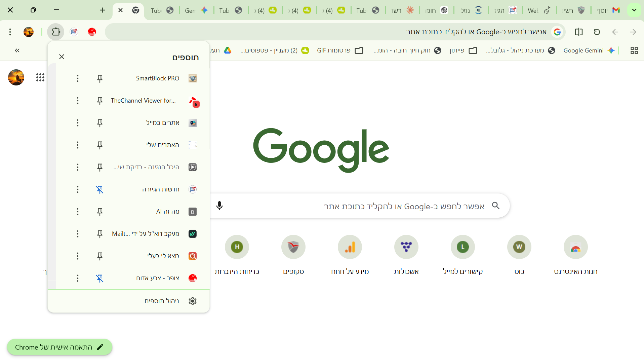The image size is (644, 362).
Task: Expand the tab search dropdown arrow
Action: pyautogui.click(x=635, y=10)
